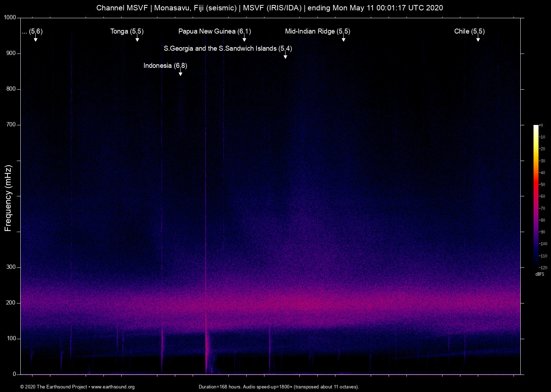Select the 900 frequency tick label

pos(11,54)
